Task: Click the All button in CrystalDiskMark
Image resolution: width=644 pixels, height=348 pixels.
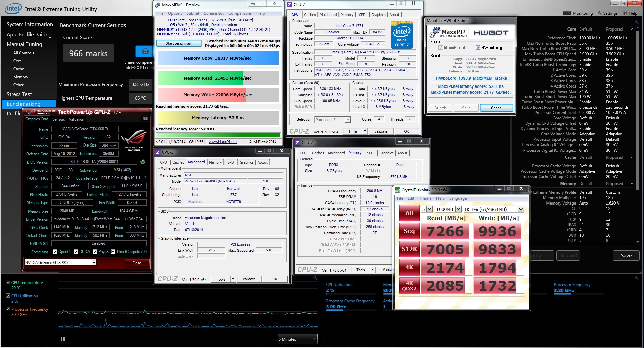Action: pyautogui.click(x=409, y=213)
